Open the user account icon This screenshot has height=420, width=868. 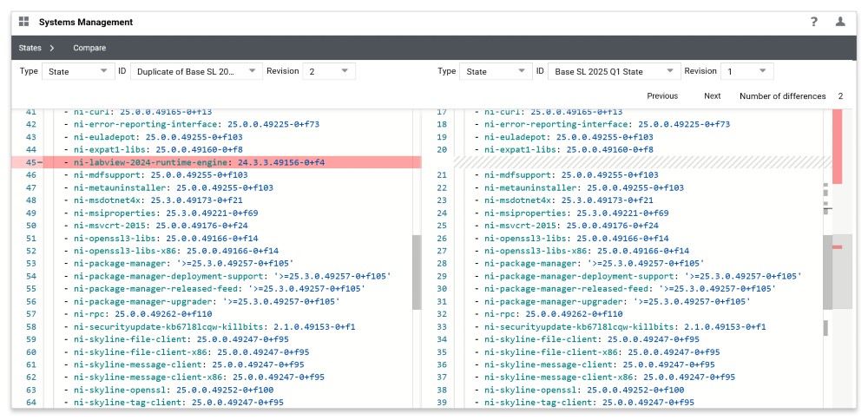click(840, 23)
